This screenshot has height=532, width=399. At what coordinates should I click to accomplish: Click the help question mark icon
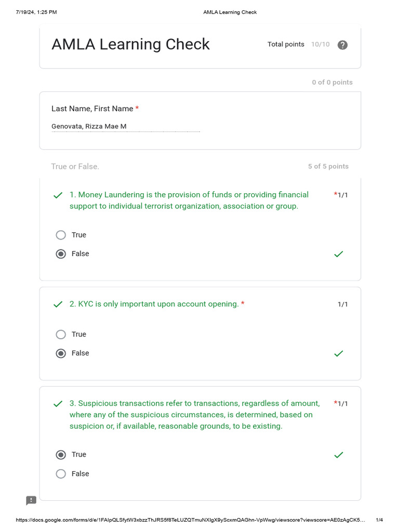[x=342, y=45]
